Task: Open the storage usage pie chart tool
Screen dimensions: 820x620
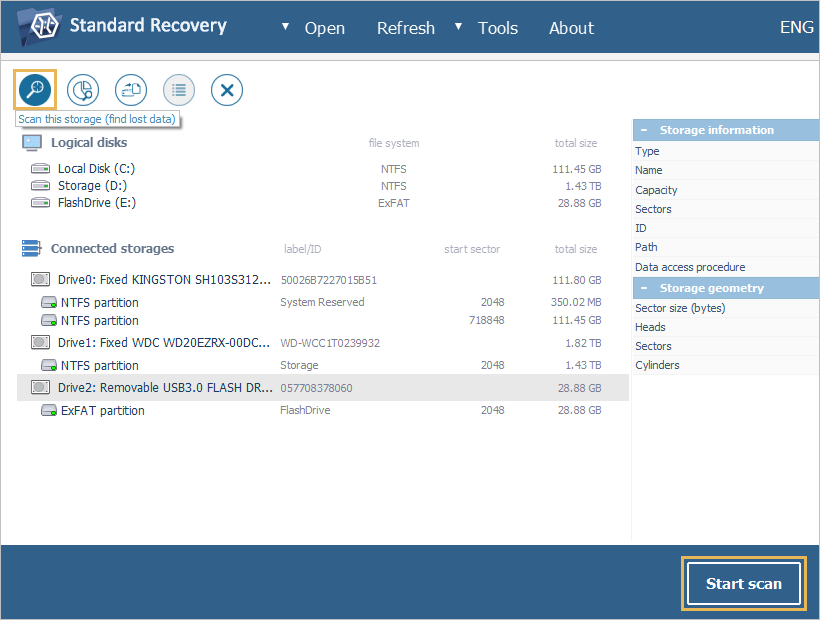Action: click(82, 89)
